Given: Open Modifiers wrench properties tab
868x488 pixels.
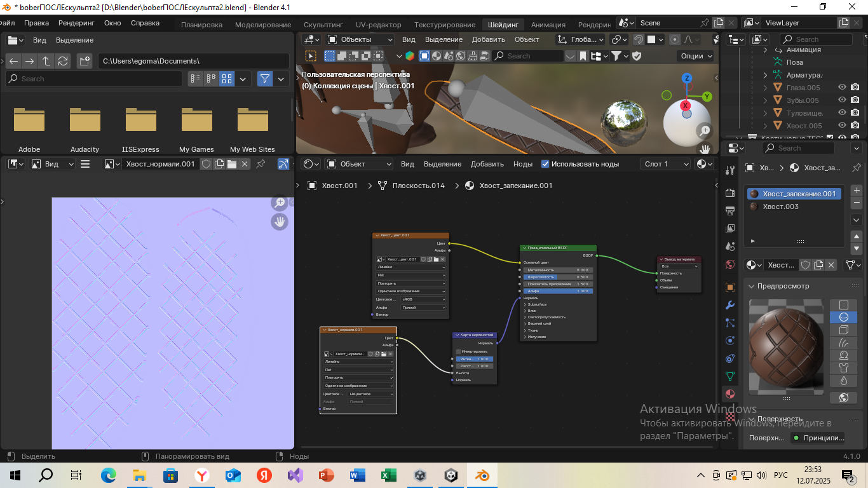Looking at the screenshot, I should click(730, 305).
